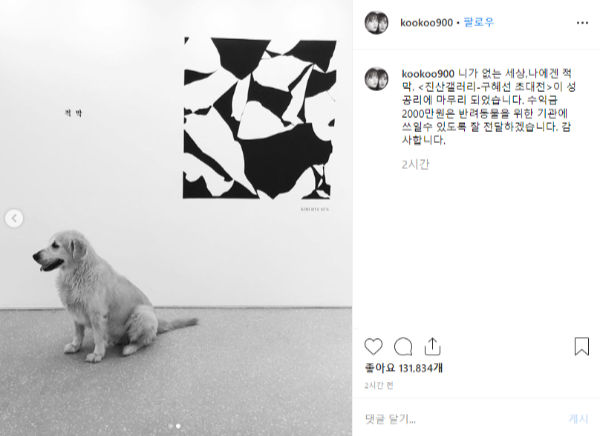
Task: View the 좋아요 131,834개 likes count
Action: 404,368
